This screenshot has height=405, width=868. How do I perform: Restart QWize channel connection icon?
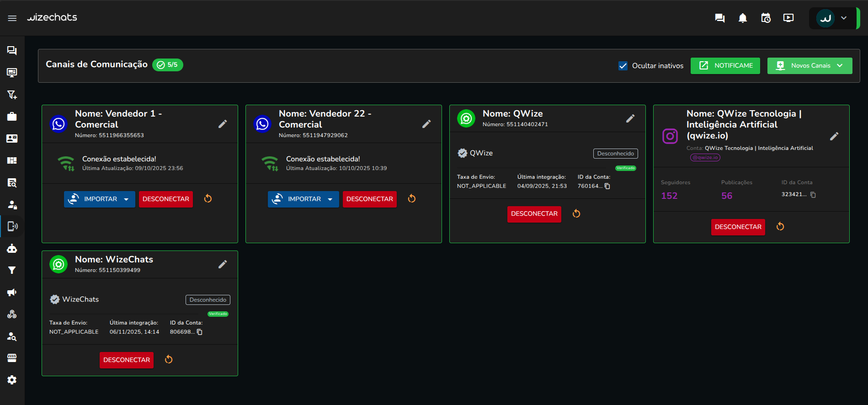pyautogui.click(x=576, y=213)
